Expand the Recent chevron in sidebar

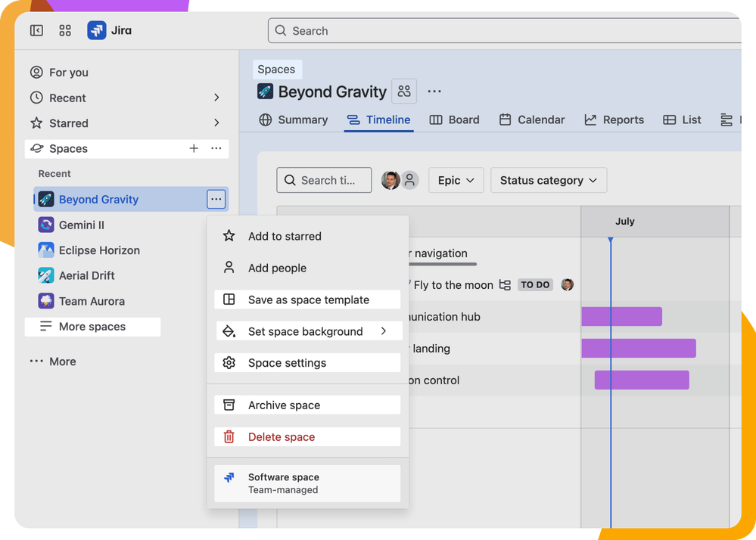point(216,98)
